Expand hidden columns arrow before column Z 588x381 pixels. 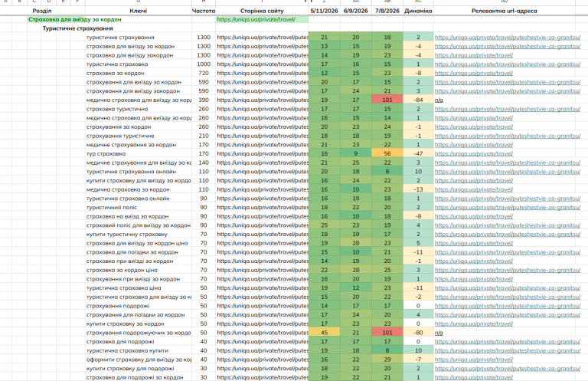[312, 2]
